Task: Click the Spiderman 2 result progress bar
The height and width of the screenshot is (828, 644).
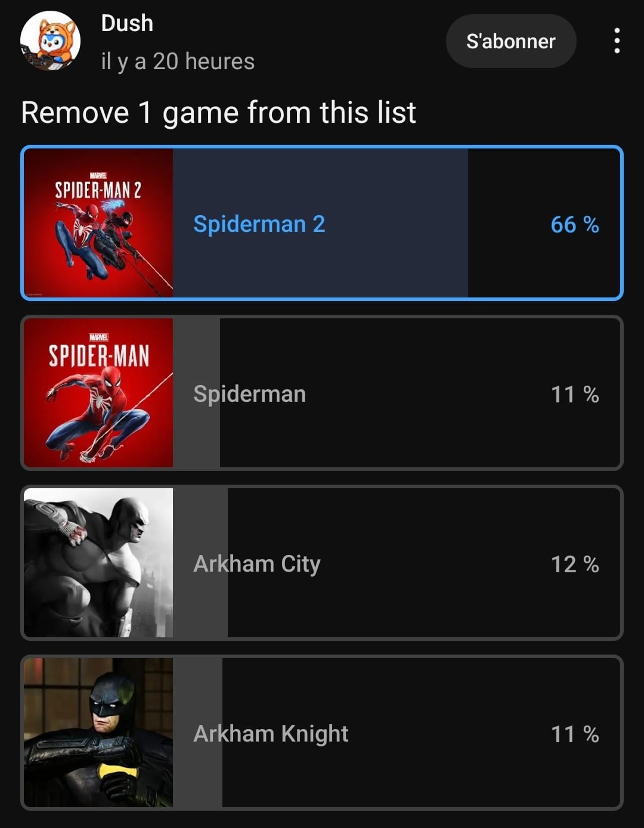Action: [x=320, y=223]
